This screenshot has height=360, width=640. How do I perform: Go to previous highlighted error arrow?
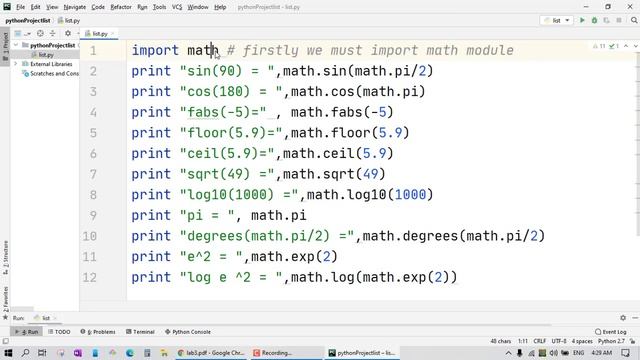(x=626, y=46)
